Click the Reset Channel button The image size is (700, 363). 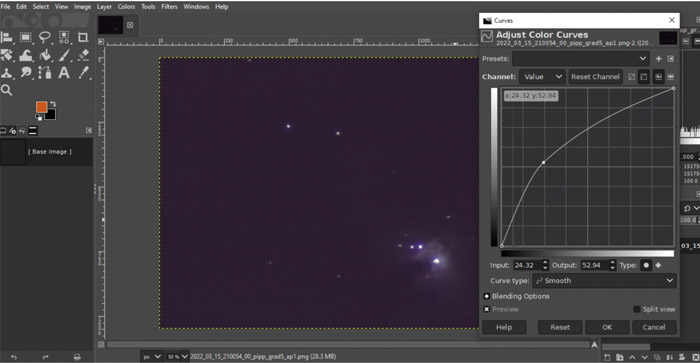click(x=595, y=77)
